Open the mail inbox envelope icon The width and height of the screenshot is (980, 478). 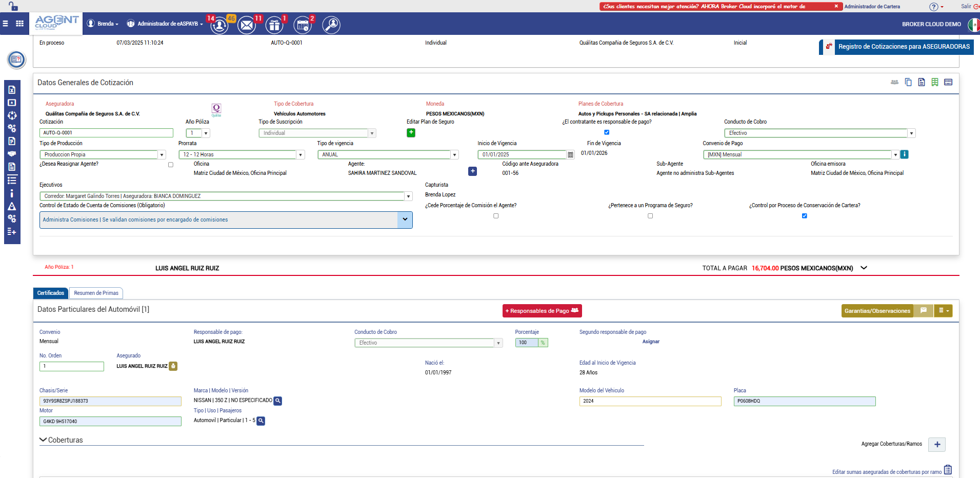[x=247, y=25]
